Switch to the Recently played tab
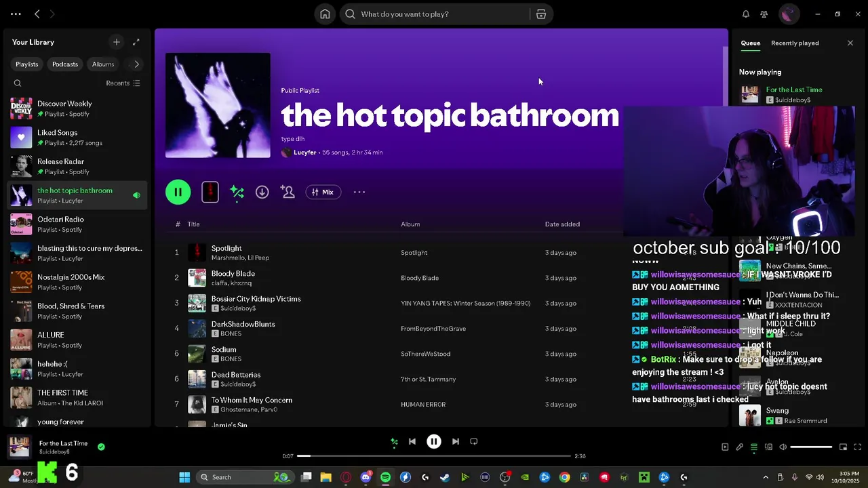The image size is (868, 488). pos(795,43)
